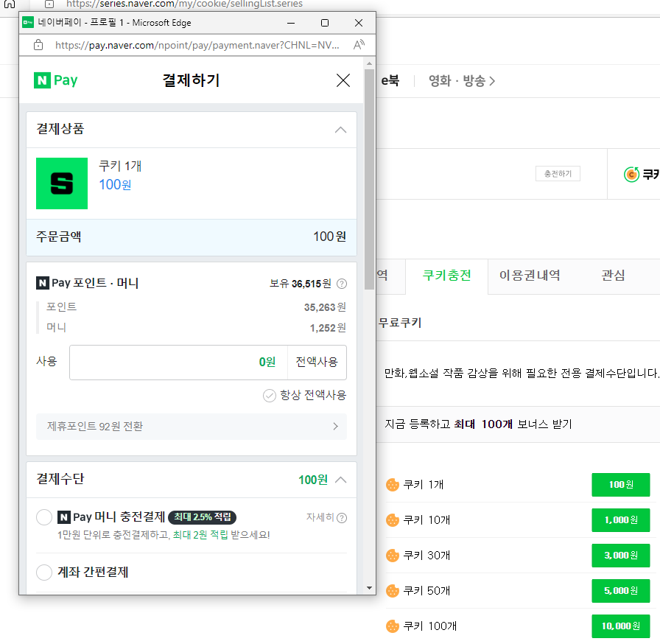Click the cookie icon beside 쿠키 30개
The width and height of the screenshot is (660, 644).
click(x=393, y=556)
